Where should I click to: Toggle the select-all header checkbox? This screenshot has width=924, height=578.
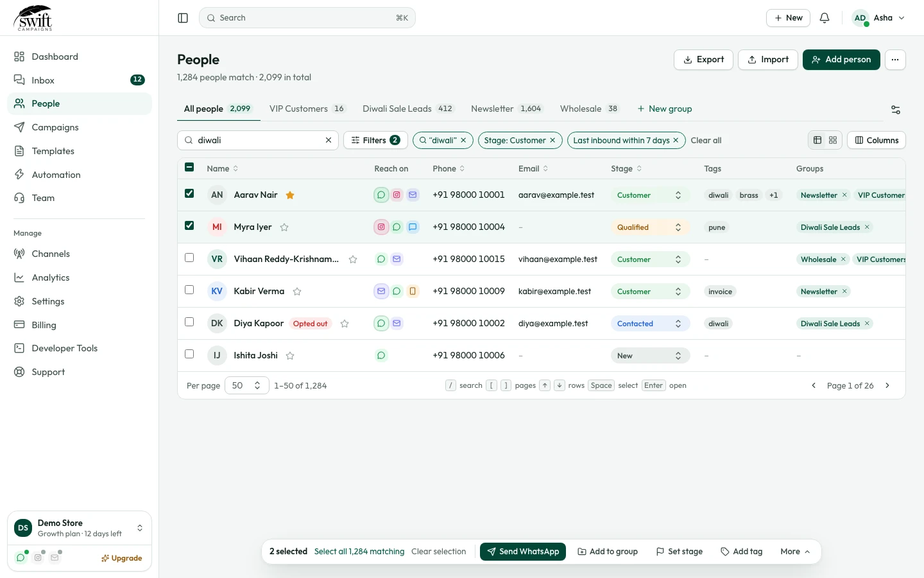click(x=189, y=167)
